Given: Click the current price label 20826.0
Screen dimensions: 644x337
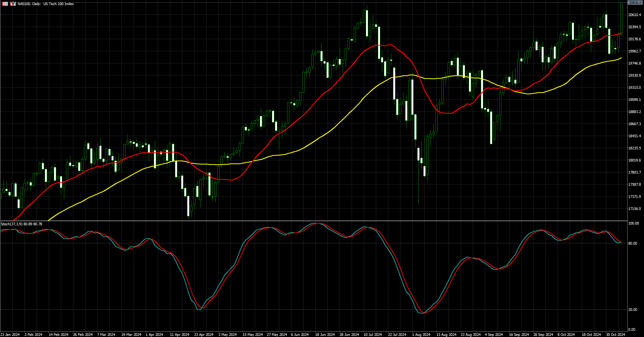Looking at the screenshot, I should [x=635, y=2].
